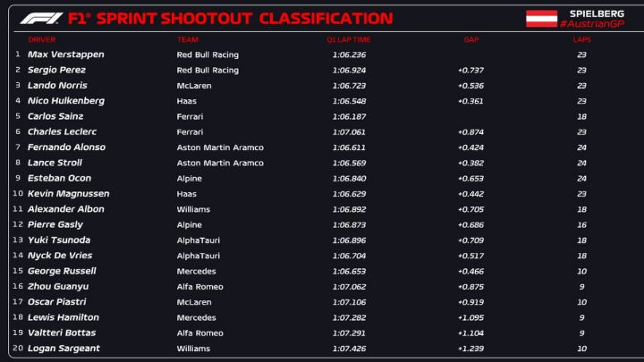
Task: Select driver Lando Norris
Action: (x=56, y=85)
